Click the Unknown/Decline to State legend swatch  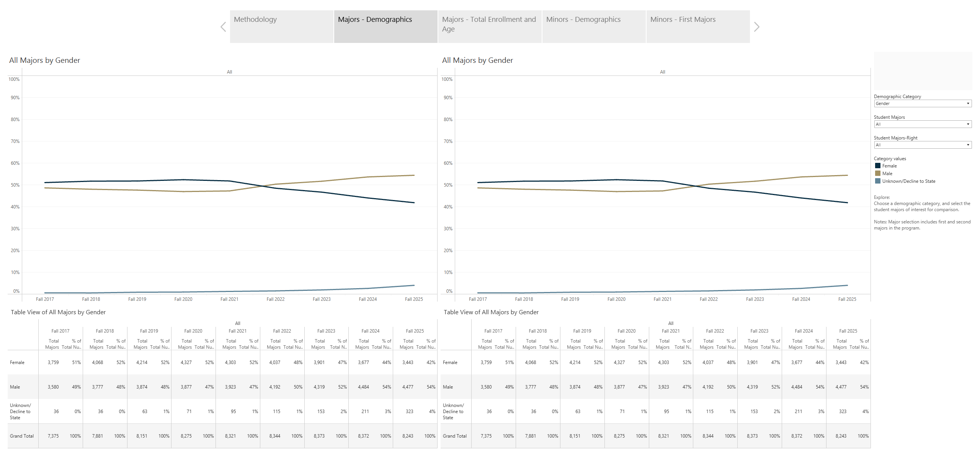(x=878, y=181)
